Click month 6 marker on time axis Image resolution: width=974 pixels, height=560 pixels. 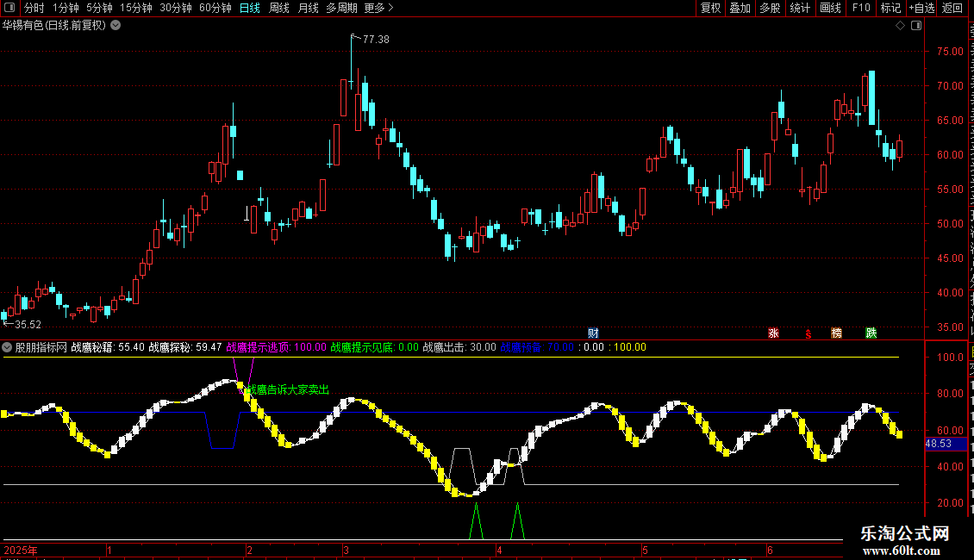click(770, 550)
